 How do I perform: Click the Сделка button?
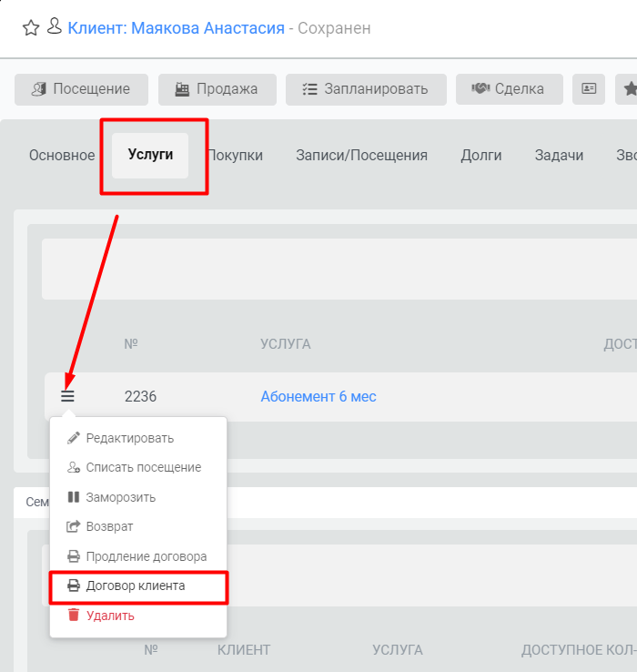click(509, 89)
